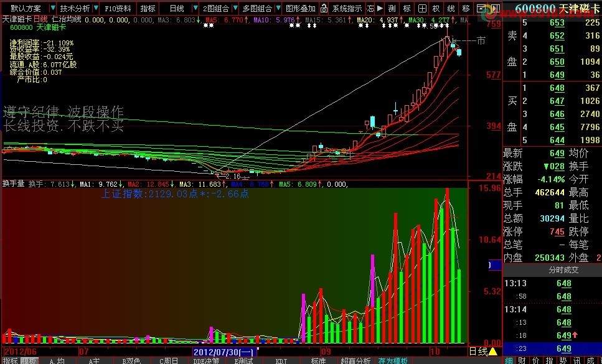Choose the 2图组合 layout
602x364 pixels.
(x=216, y=8)
